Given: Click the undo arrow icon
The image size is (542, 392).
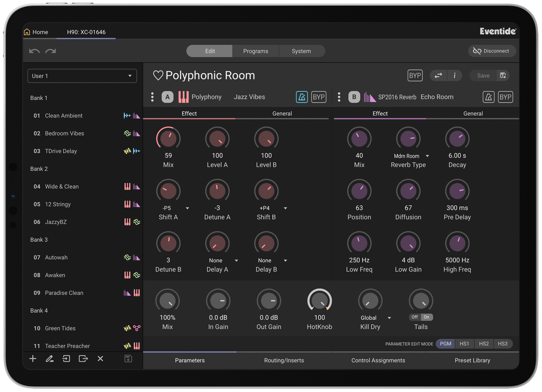Looking at the screenshot, I should tap(34, 51).
